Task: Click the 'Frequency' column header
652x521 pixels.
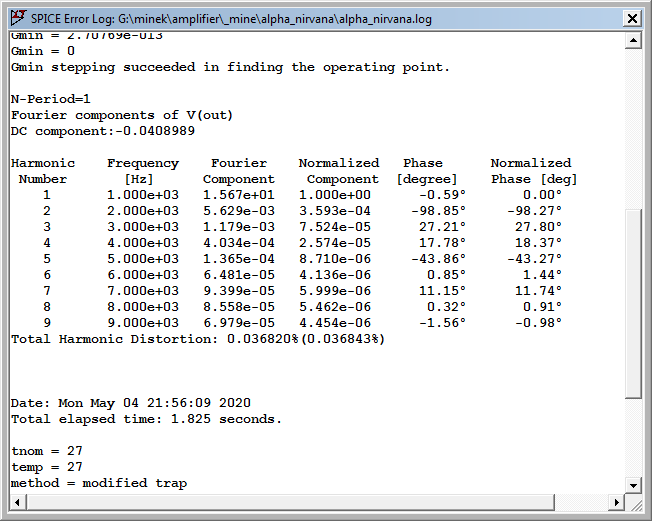Action: (x=143, y=163)
